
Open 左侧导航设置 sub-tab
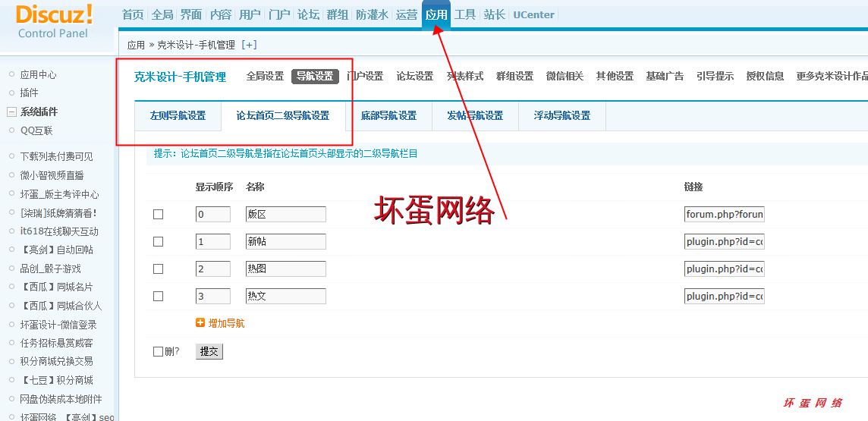tap(178, 115)
